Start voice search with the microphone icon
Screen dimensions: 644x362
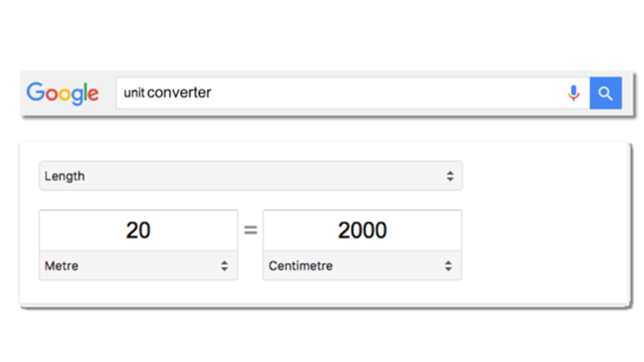point(573,93)
